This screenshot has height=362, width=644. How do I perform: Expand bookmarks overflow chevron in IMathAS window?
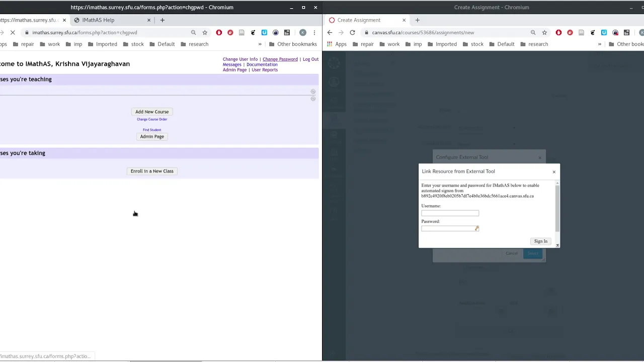[x=260, y=44]
